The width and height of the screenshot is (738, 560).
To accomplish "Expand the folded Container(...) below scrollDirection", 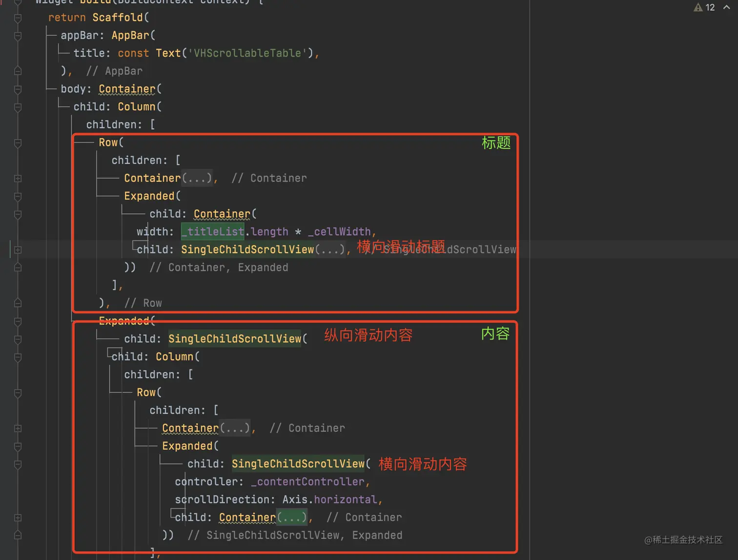I will coord(292,517).
